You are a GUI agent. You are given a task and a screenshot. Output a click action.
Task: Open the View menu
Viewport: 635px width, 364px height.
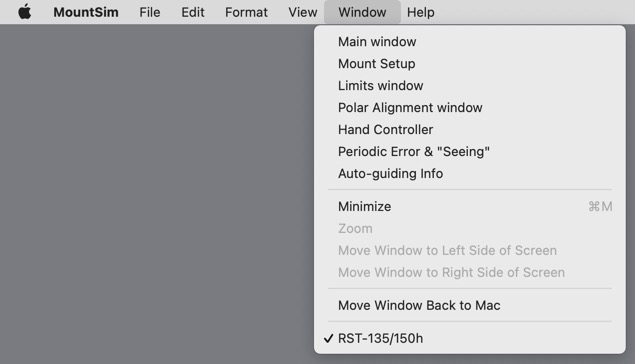click(303, 12)
